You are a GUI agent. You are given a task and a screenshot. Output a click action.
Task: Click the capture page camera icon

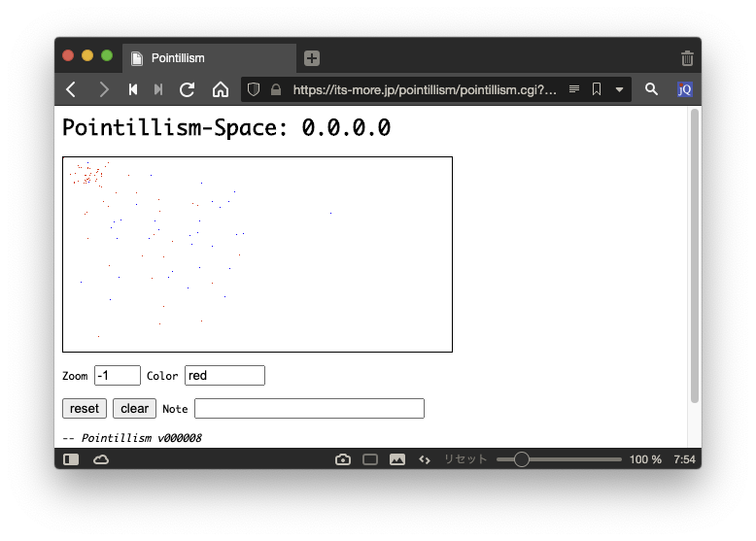click(x=343, y=459)
